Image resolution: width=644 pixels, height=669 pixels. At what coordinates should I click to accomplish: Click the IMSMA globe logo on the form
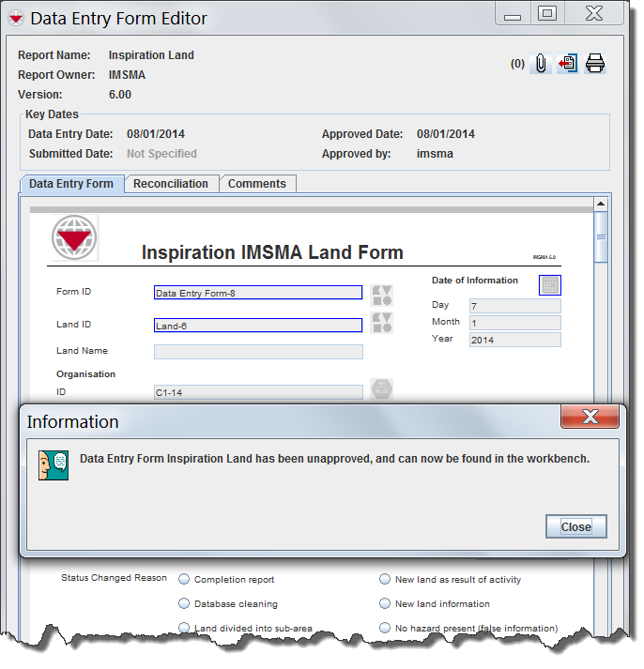pyautogui.click(x=73, y=237)
